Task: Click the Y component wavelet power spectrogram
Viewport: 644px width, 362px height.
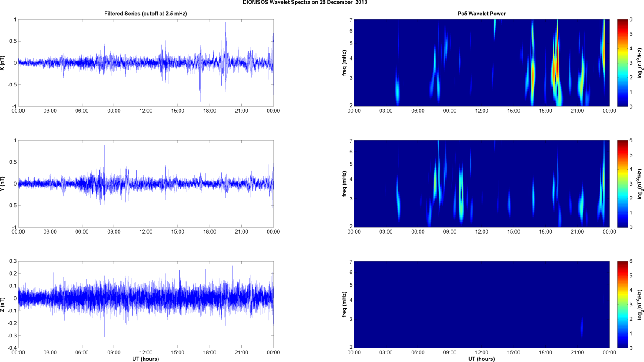Action: 481,184
